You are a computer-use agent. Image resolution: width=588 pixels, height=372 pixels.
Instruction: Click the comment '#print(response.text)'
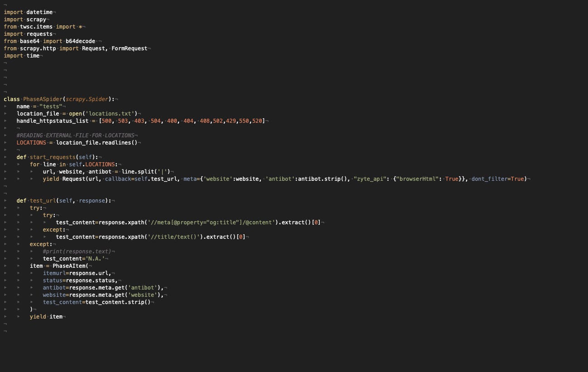point(77,251)
